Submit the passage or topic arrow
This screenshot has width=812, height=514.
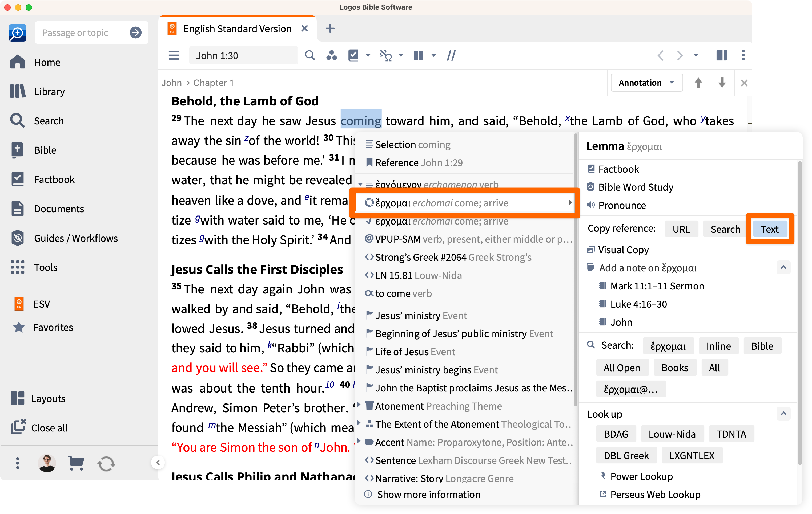[136, 32]
